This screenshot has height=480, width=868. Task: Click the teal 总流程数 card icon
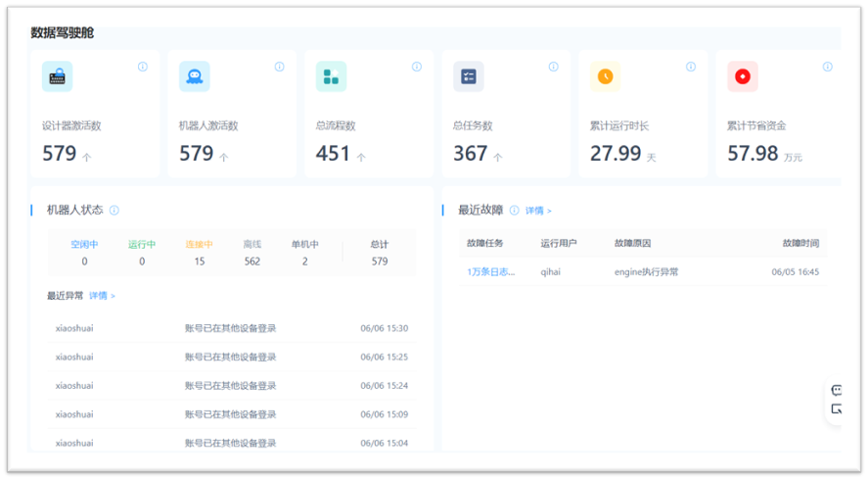click(x=331, y=76)
